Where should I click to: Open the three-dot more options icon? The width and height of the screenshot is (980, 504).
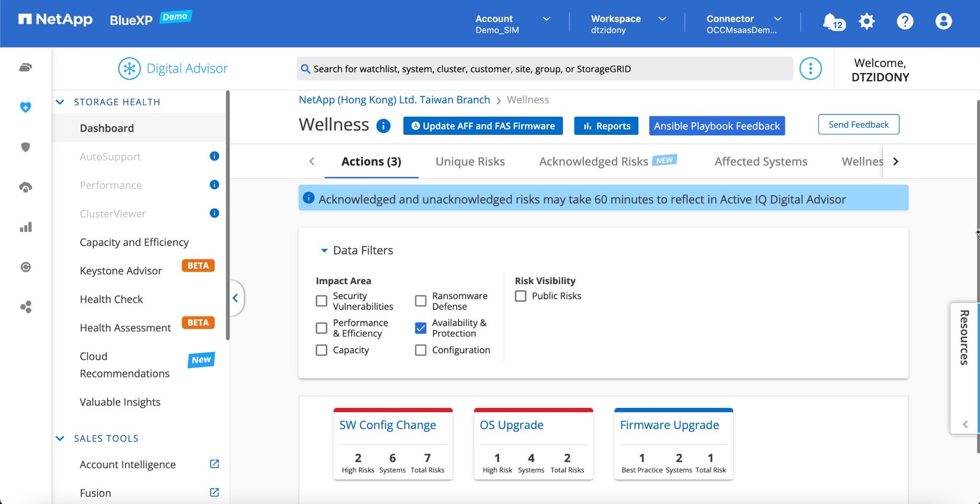click(x=810, y=68)
